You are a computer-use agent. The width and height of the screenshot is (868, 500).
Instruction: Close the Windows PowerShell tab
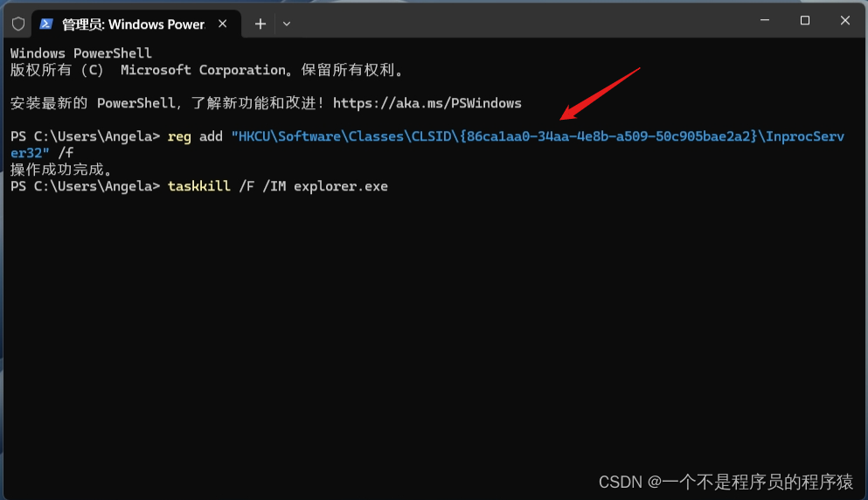[223, 24]
